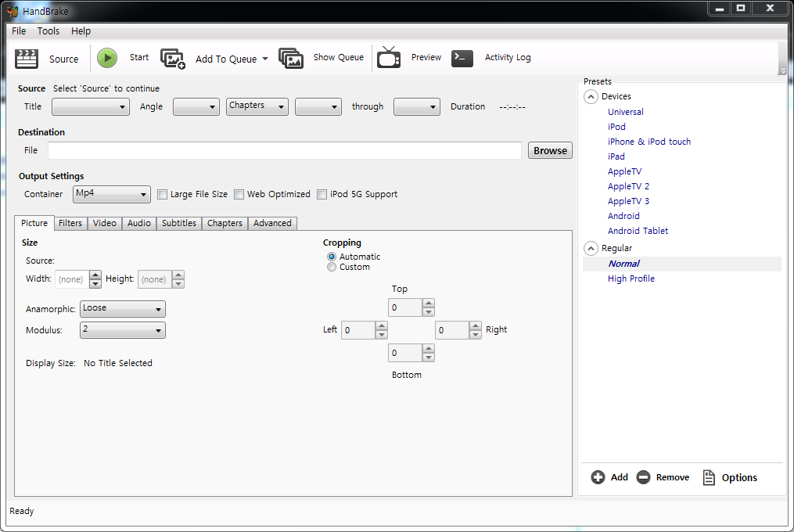Click the Top crop value field
This screenshot has width=794, height=532.
click(404, 307)
